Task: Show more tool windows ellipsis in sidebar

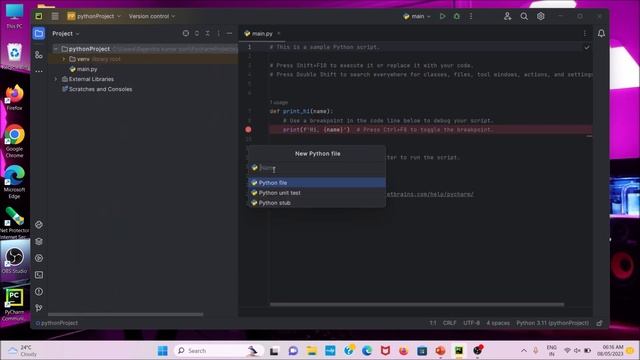Action: pos(39,71)
